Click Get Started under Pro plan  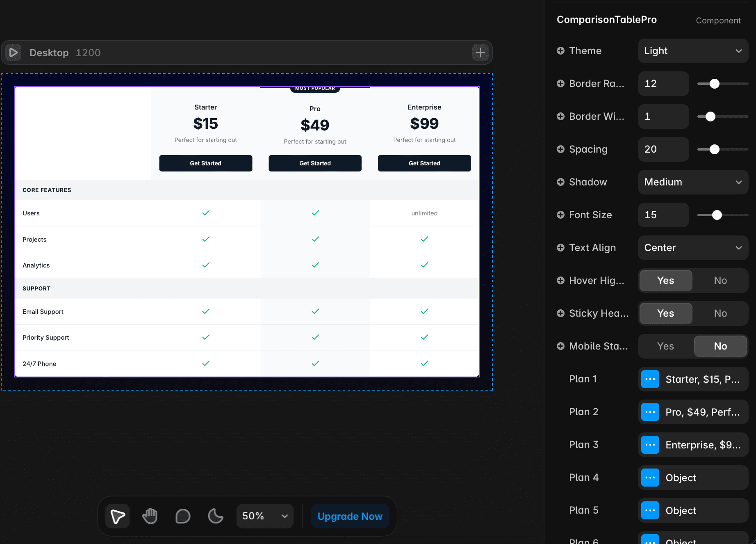tap(315, 163)
